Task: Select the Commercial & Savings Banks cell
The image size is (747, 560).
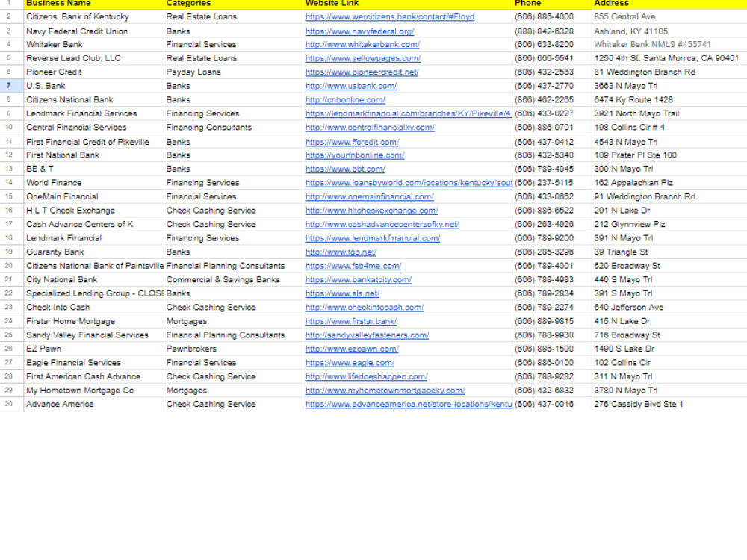Action: pyautogui.click(x=233, y=279)
